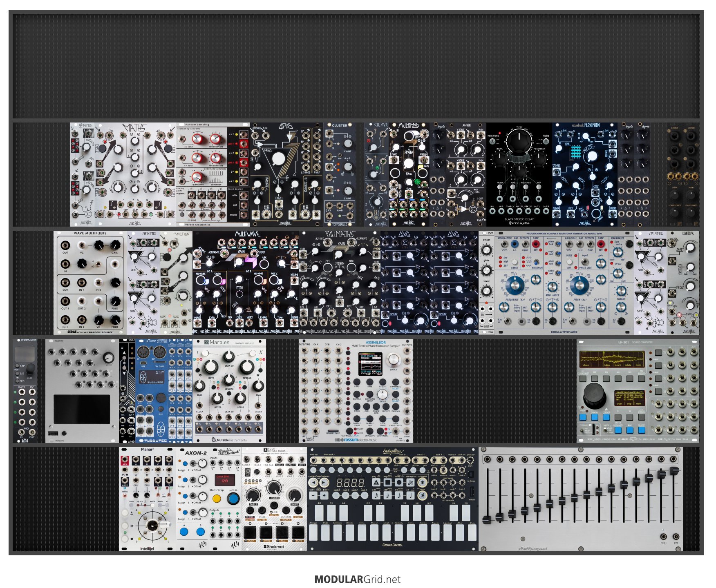Click the plus value button on Ground Control
Screen dimensions: 716x588
pos(324,495)
